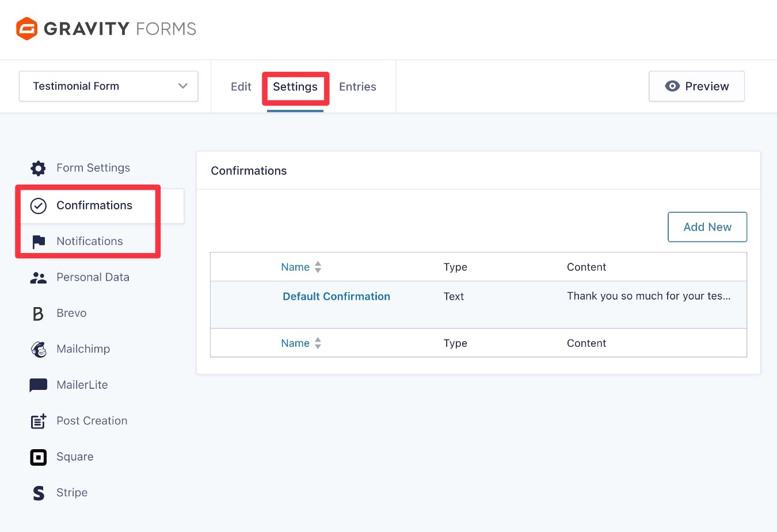The image size is (777, 532).
Task: Click the Post Creation document icon
Action: pyautogui.click(x=38, y=420)
